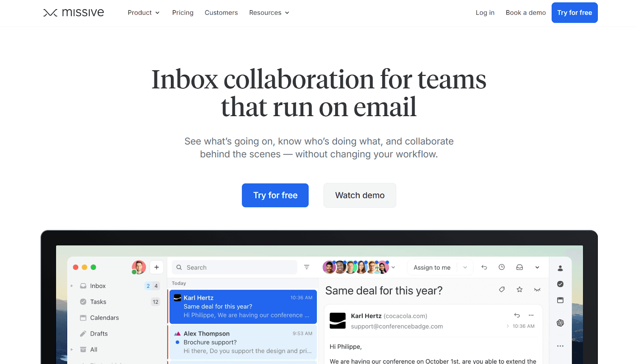Open the Alex Thompson Brochure support conversation
Screen dimensions: 636x364
(x=242, y=342)
